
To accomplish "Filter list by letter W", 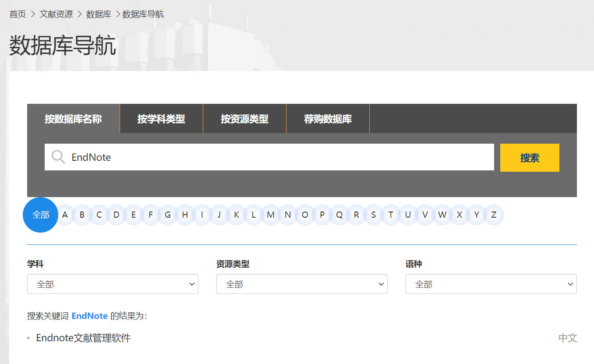I will pyautogui.click(x=442, y=215).
